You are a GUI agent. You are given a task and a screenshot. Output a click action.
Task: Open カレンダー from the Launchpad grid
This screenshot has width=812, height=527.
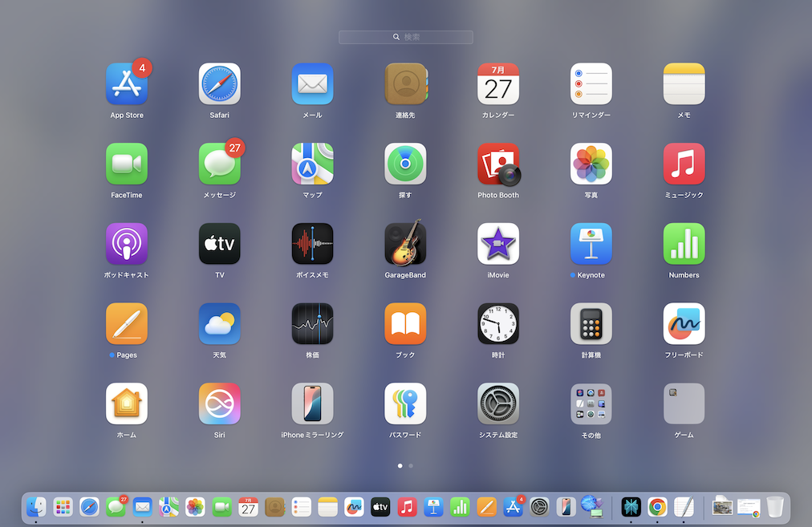click(x=498, y=84)
